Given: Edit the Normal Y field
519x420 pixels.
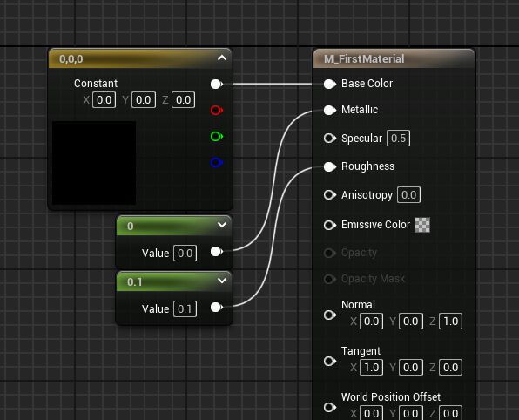Looking at the screenshot, I should click(411, 322).
